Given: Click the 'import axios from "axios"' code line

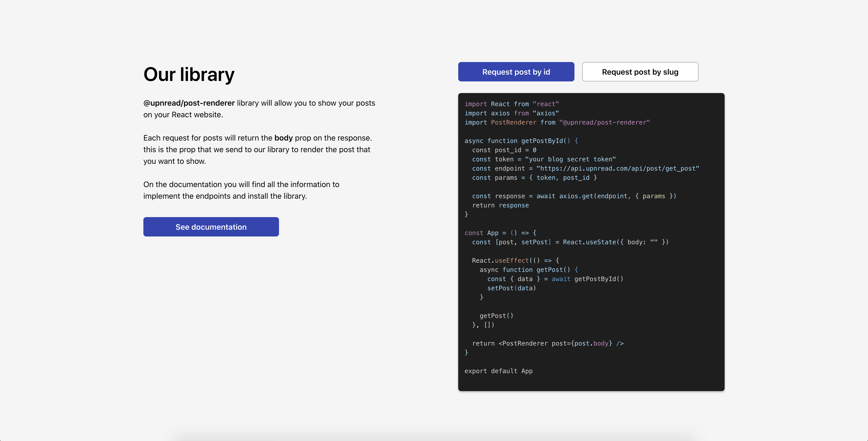Looking at the screenshot, I should click(511, 113).
